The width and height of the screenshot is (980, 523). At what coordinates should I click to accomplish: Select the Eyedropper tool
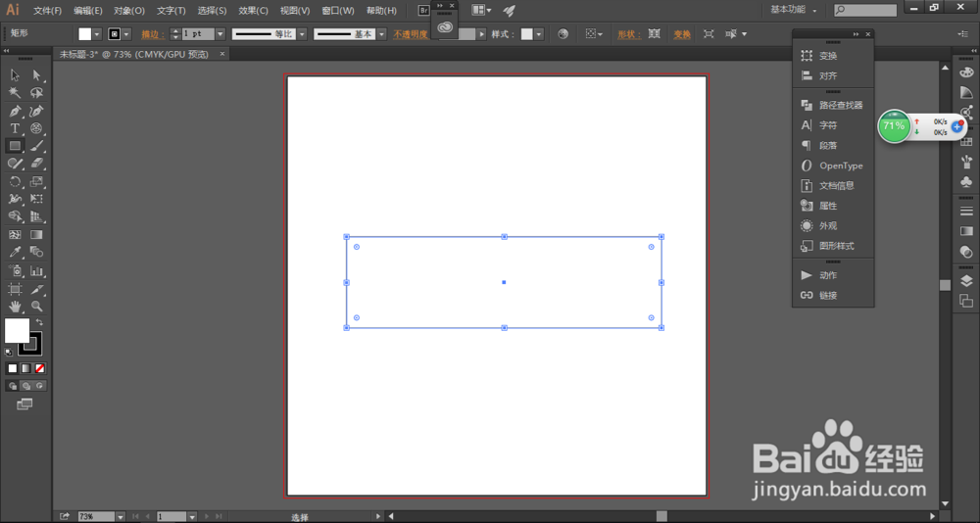[15, 253]
